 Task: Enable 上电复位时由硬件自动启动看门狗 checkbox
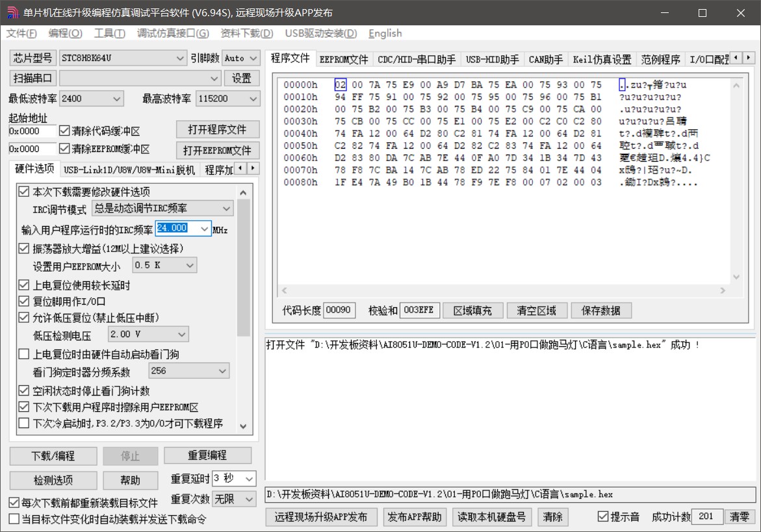click(24, 354)
